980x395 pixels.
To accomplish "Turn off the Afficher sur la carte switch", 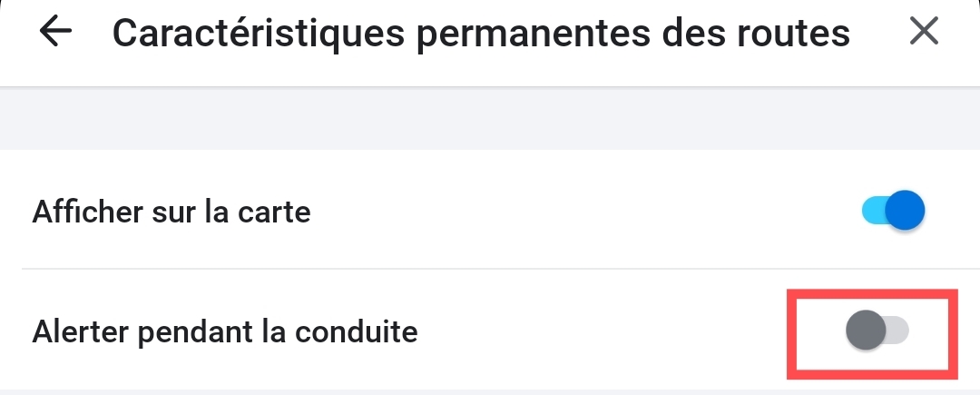I will [x=893, y=212].
